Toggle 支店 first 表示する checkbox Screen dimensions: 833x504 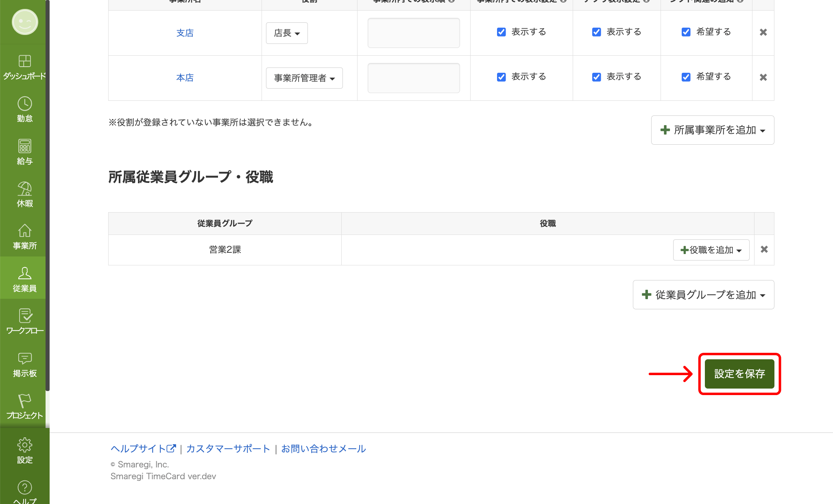coord(502,32)
